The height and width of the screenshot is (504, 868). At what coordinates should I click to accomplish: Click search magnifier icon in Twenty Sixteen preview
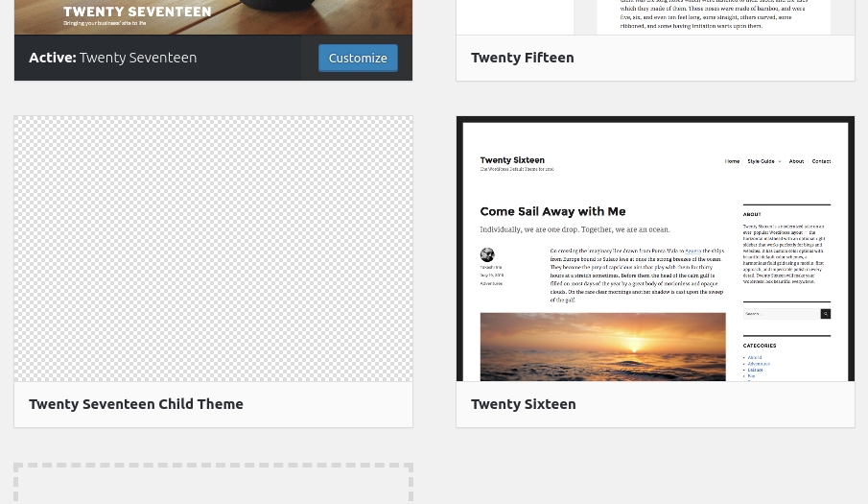click(826, 314)
